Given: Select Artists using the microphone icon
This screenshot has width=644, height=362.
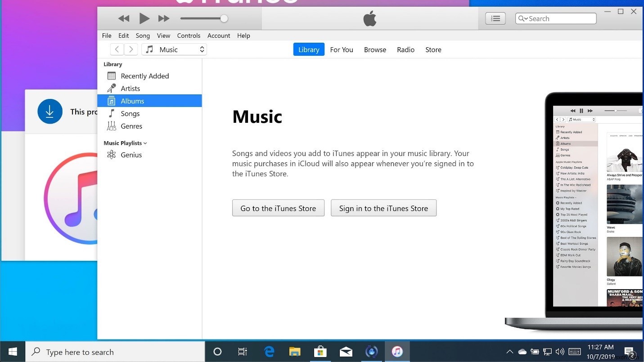Looking at the screenshot, I should tap(111, 88).
